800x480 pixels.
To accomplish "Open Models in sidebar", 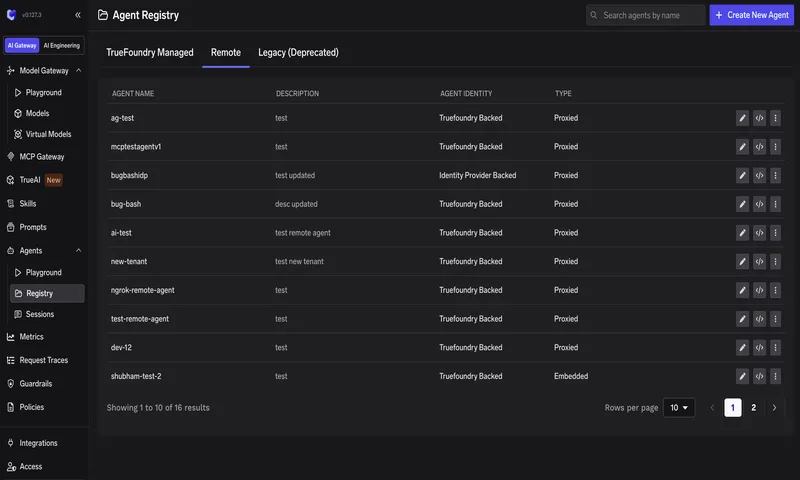I will pyautogui.click(x=37, y=113).
